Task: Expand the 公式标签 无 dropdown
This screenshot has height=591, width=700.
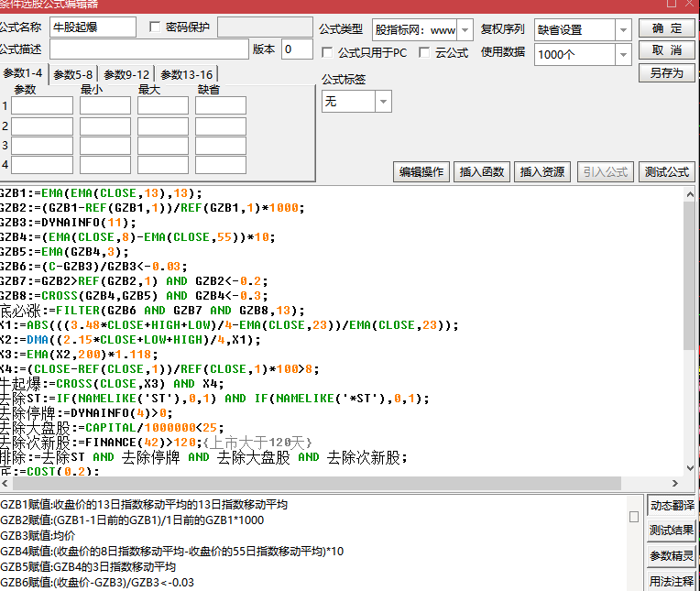Action: (383, 102)
